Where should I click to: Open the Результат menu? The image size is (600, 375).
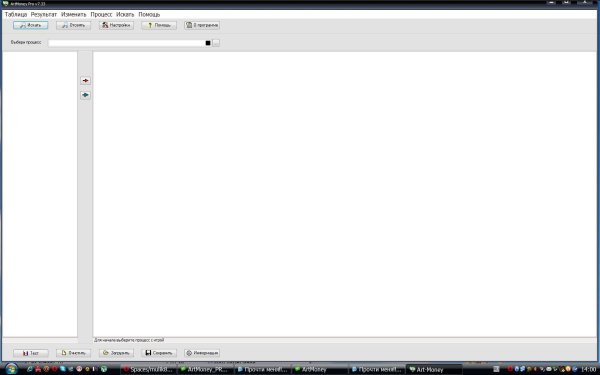(x=44, y=15)
